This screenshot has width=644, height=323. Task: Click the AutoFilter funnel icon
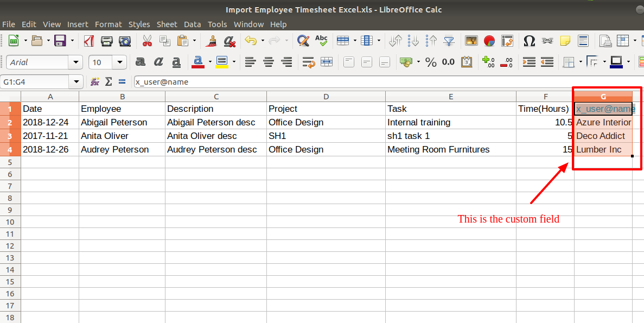449,41
